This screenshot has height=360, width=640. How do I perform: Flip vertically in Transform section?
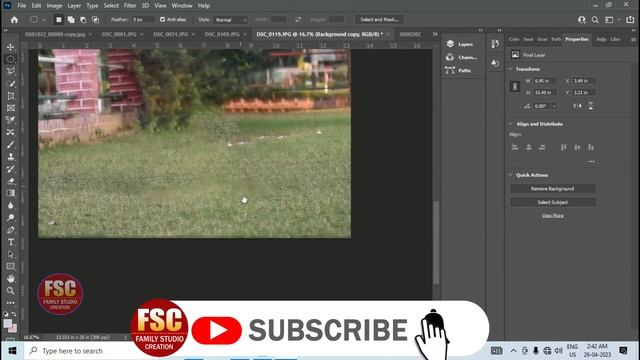coord(591,106)
